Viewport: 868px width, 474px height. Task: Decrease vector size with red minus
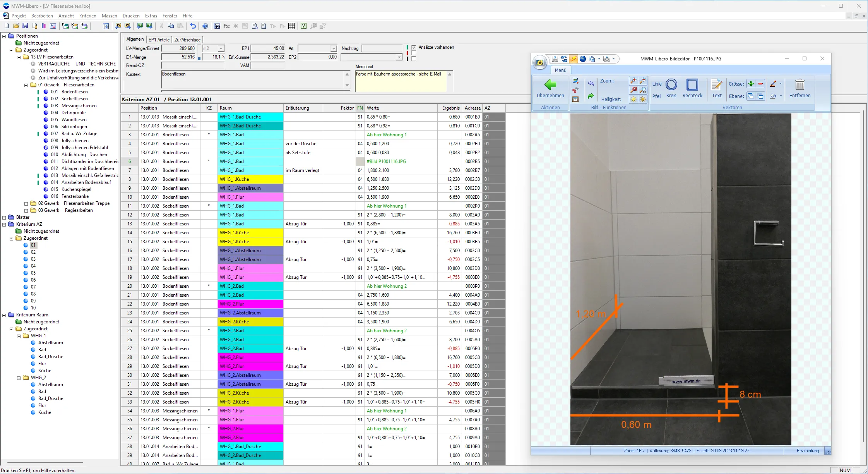tap(760, 84)
